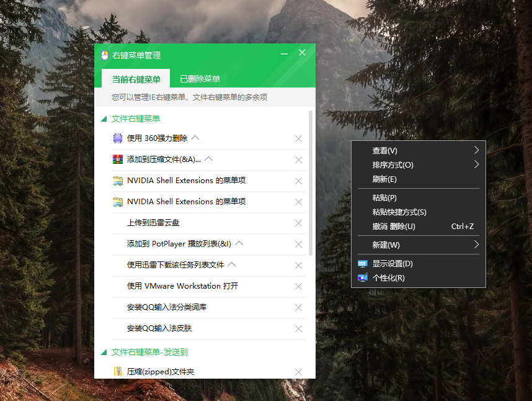Screen dimensions: 532x401
Task: Remove 使用迅雷下载该任务列表文件 entry with X
Action: [299, 265]
